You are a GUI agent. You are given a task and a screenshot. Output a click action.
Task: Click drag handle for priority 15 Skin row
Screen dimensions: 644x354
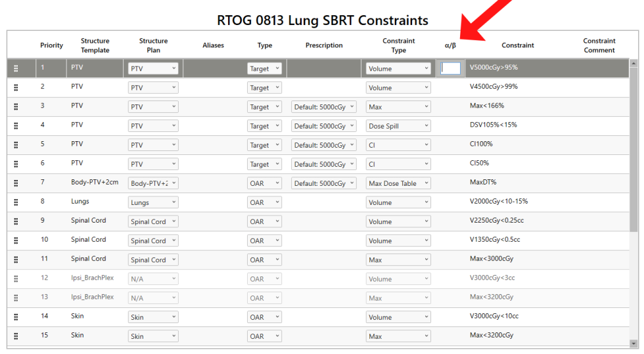click(x=16, y=336)
